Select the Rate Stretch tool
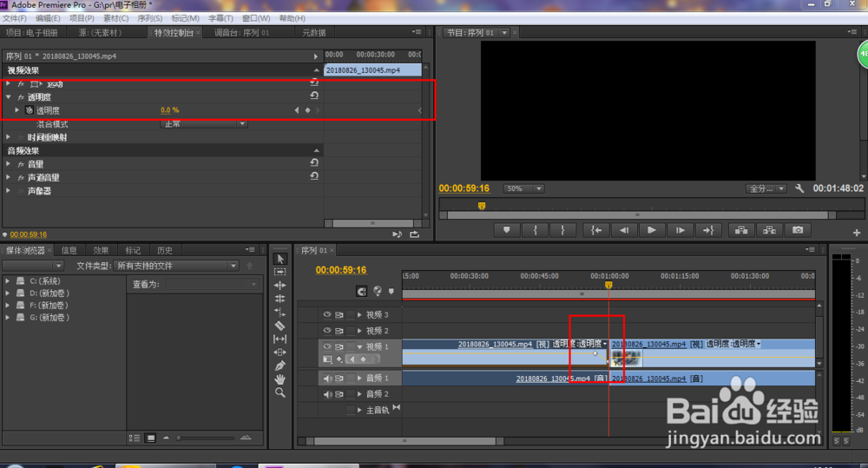The image size is (868, 468). [280, 312]
